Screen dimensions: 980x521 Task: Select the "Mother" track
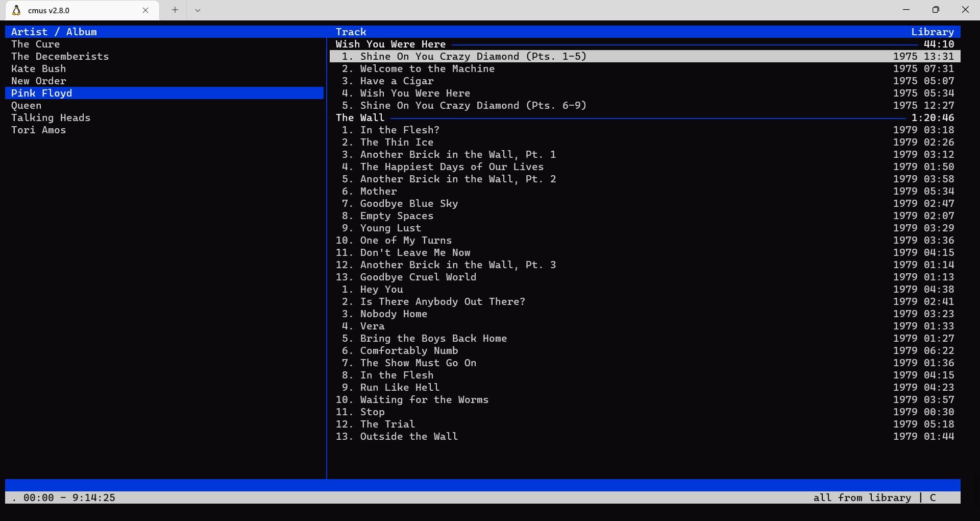645,191
